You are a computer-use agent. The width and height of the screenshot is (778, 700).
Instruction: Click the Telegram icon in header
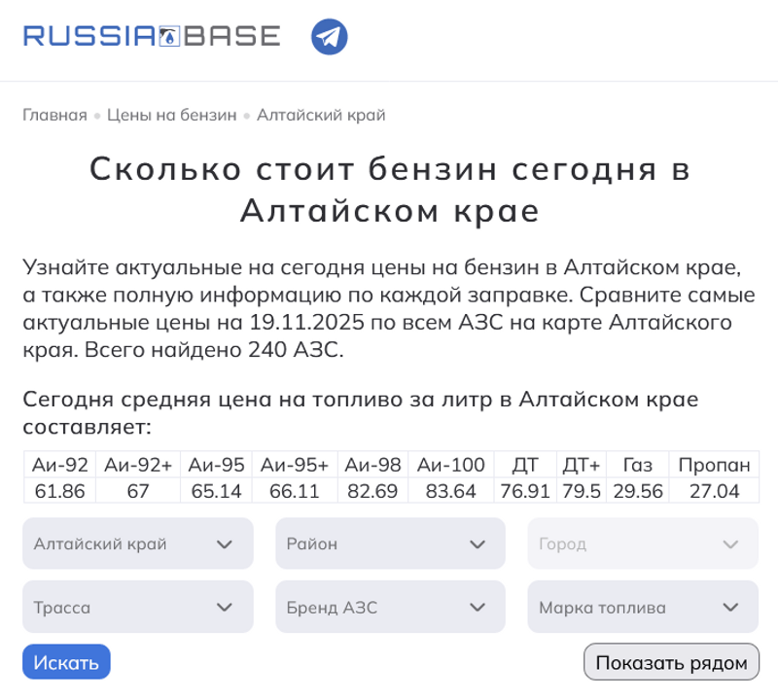330,38
